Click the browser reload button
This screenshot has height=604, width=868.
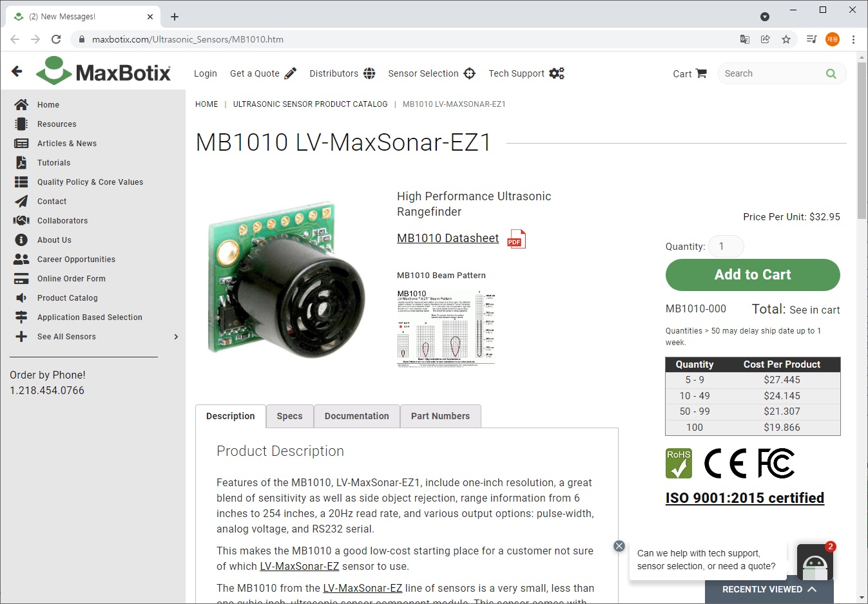point(56,39)
